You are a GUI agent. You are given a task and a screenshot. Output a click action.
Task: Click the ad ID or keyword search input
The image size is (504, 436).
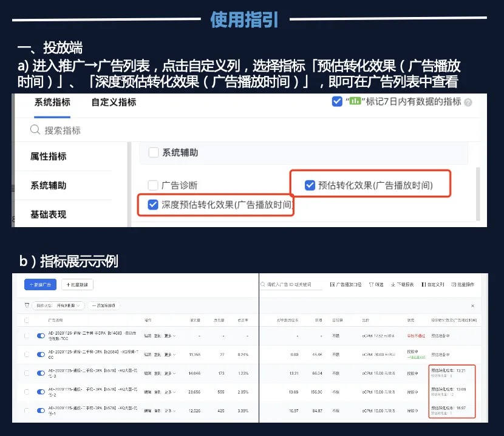pos(291,285)
